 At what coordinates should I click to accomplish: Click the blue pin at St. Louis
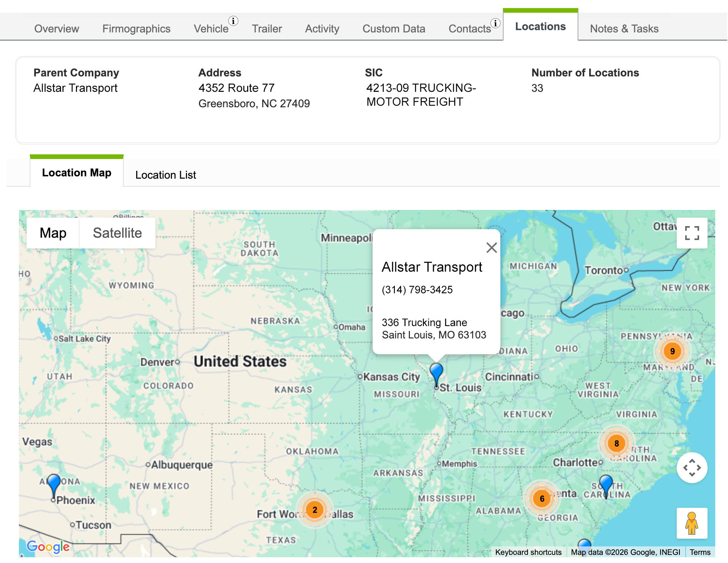click(436, 374)
